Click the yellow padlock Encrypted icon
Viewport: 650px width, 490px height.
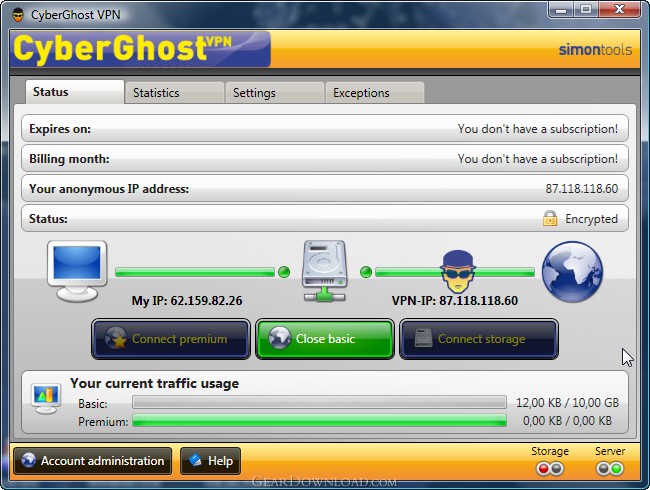click(x=550, y=218)
